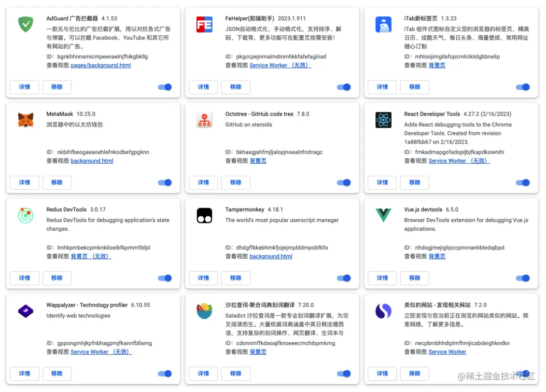Open Tampermonkey 详情 details

pos(203,278)
